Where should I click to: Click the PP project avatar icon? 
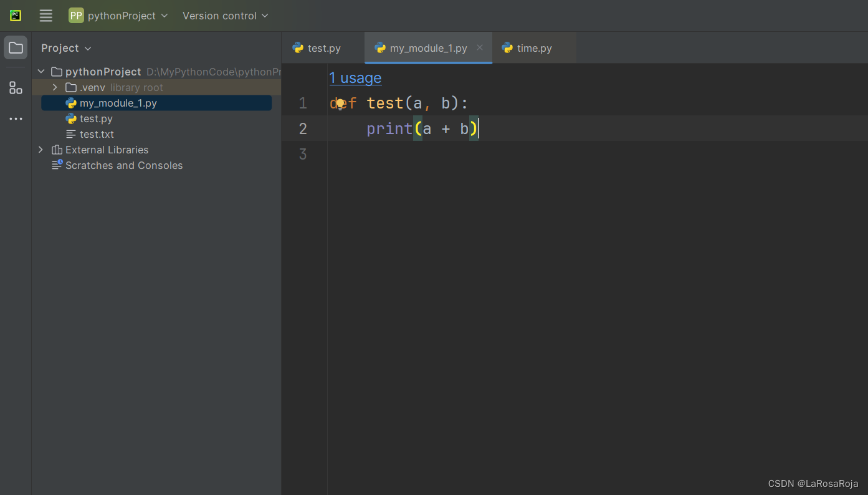tap(75, 16)
